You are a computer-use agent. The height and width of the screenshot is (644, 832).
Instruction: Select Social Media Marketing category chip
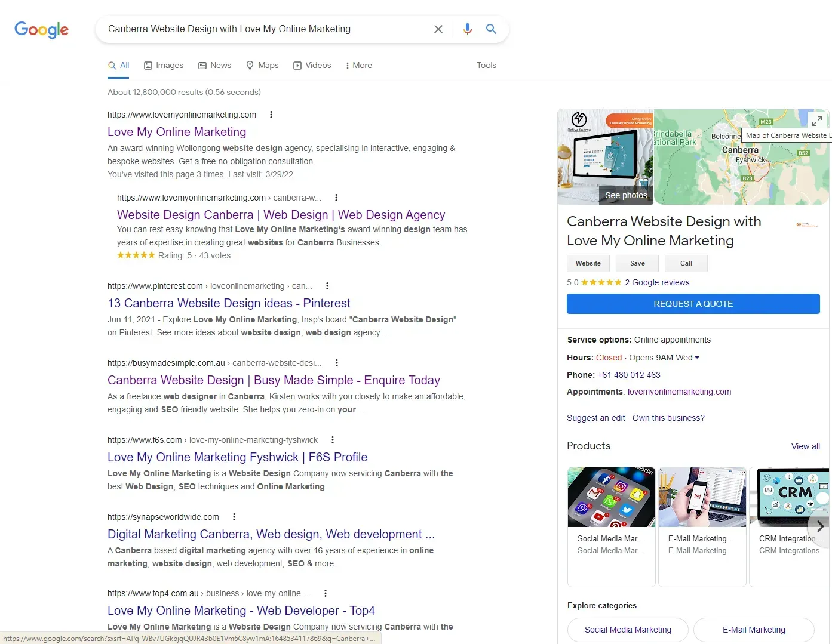[x=628, y=630]
